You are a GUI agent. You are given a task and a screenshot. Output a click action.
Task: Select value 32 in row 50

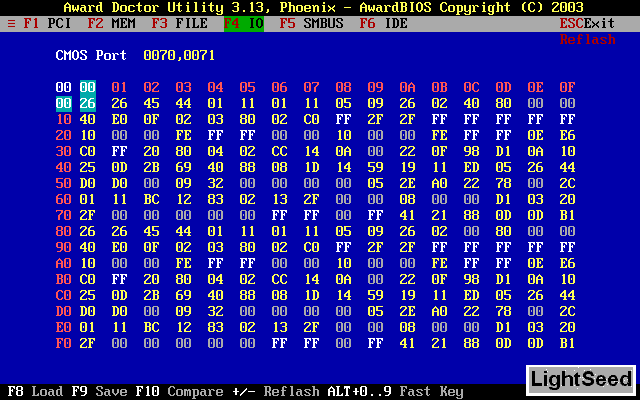[216, 184]
